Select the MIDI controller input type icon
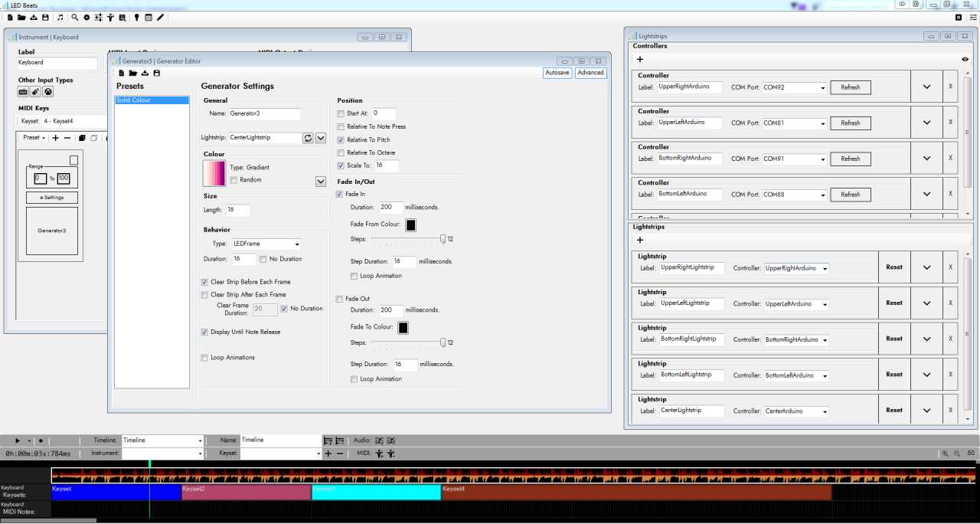The image size is (980, 524). pos(35,92)
